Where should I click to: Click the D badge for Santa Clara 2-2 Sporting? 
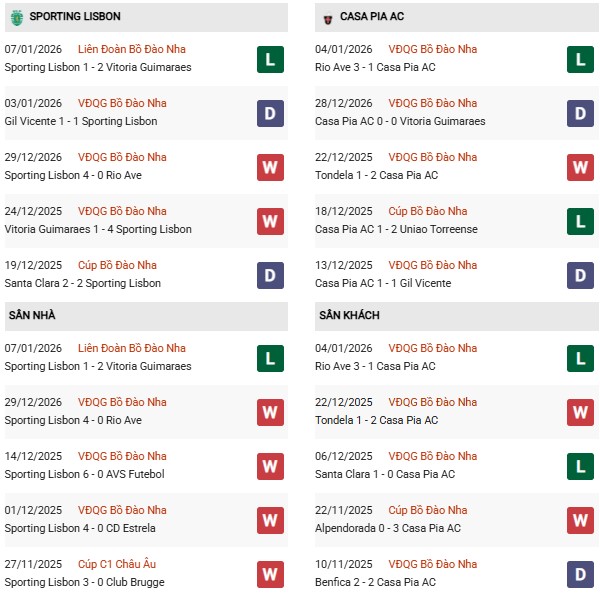tap(269, 275)
